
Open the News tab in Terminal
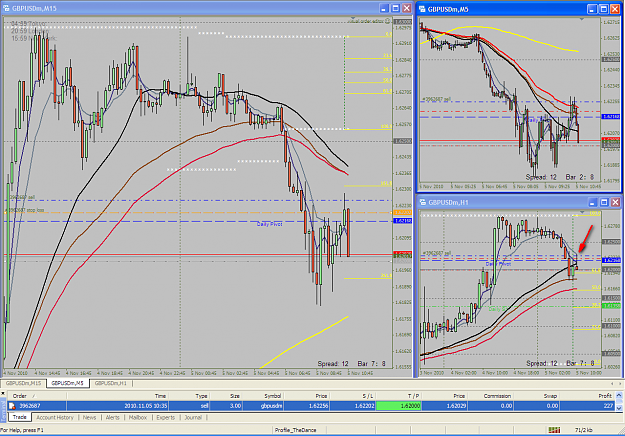89,417
